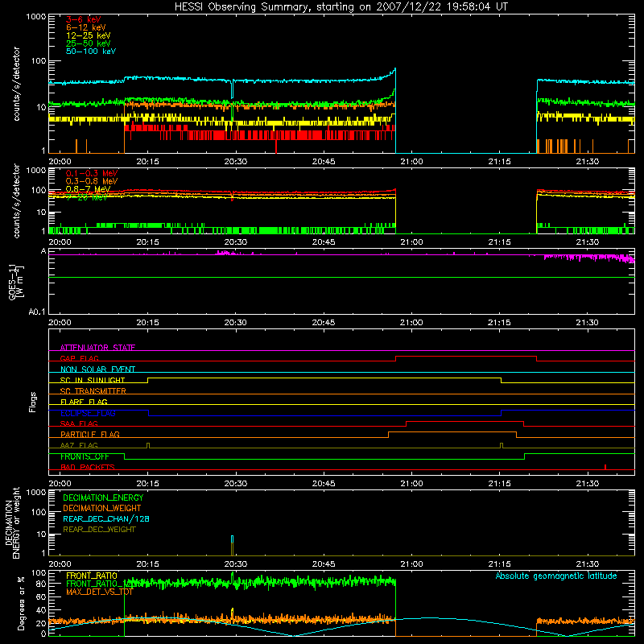Image resolution: width=644 pixels, height=644 pixels.
Task: Click the GOES-11 W m-2 axis title
Action: (16, 282)
